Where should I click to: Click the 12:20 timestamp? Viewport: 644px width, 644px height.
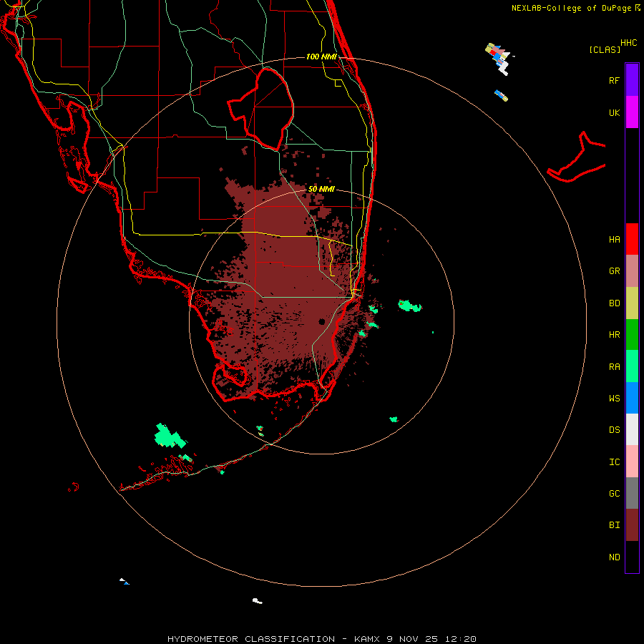tap(461, 639)
